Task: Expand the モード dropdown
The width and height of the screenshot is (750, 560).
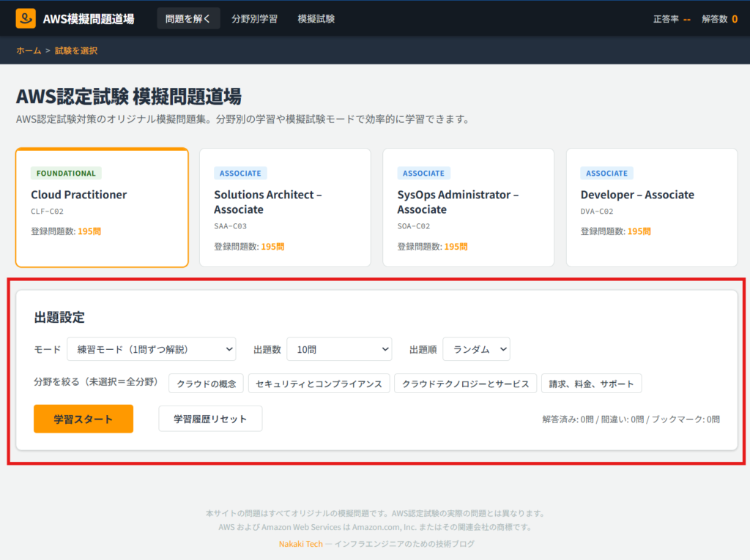Action: pos(151,349)
